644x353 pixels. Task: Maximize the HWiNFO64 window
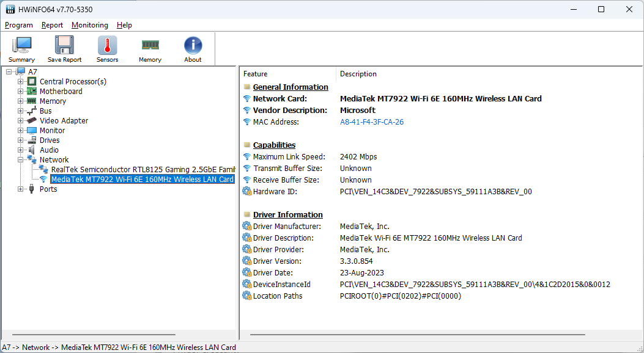tap(601, 9)
